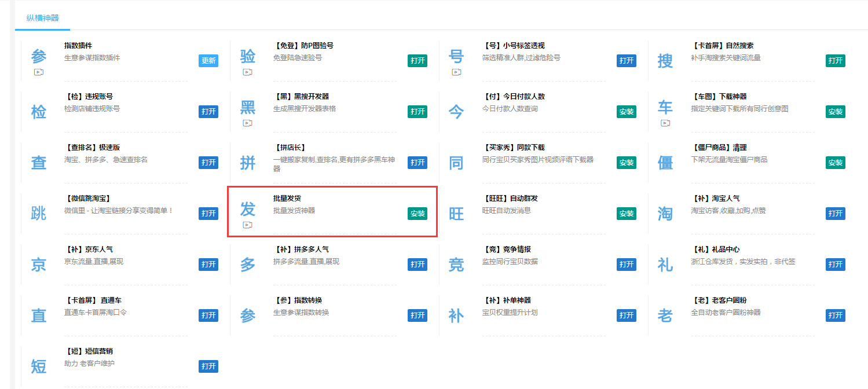This screenshot has height=389, width=868.
Task: Click the 验 icon for 防P图验号
Action: 248,57
